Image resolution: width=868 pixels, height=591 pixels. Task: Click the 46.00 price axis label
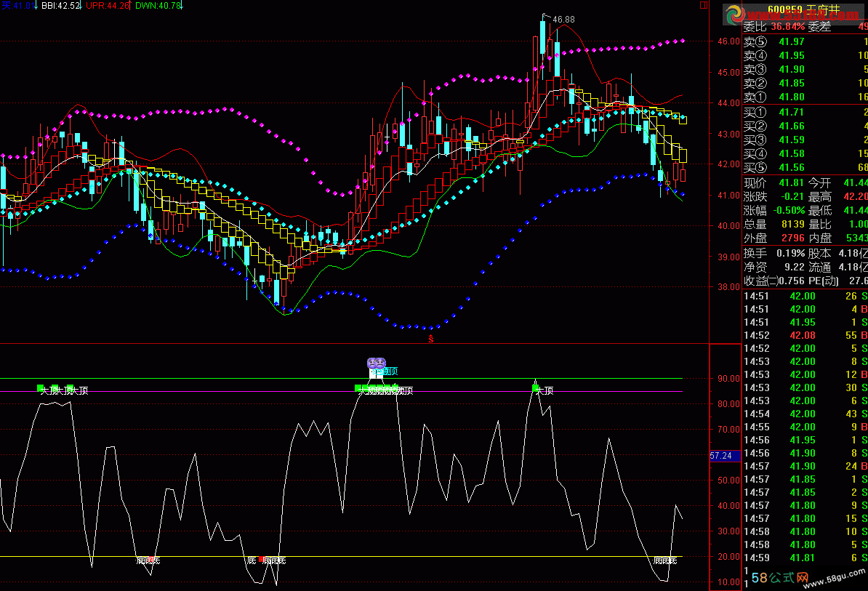coord(728,41)
